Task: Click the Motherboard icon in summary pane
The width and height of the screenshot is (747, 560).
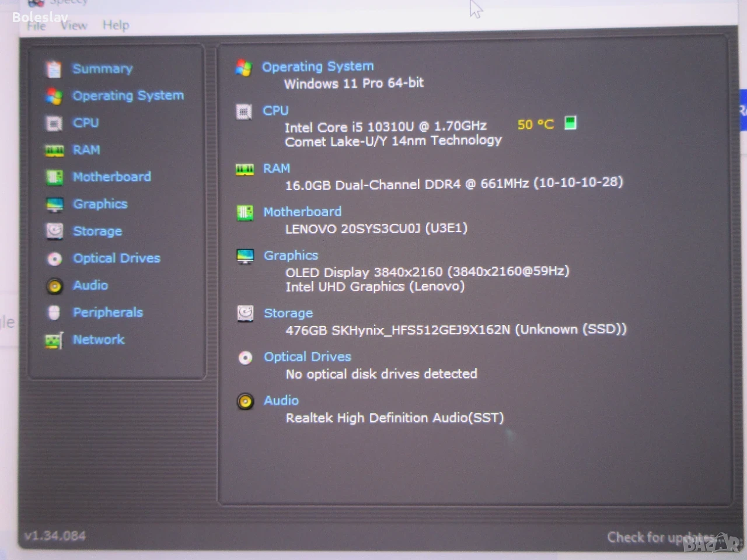Action: coord(245,212)
